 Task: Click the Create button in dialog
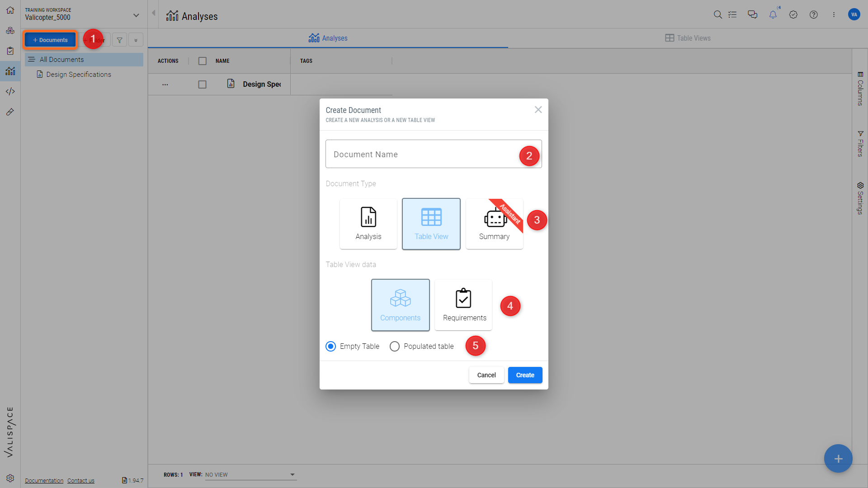[525, 375]
